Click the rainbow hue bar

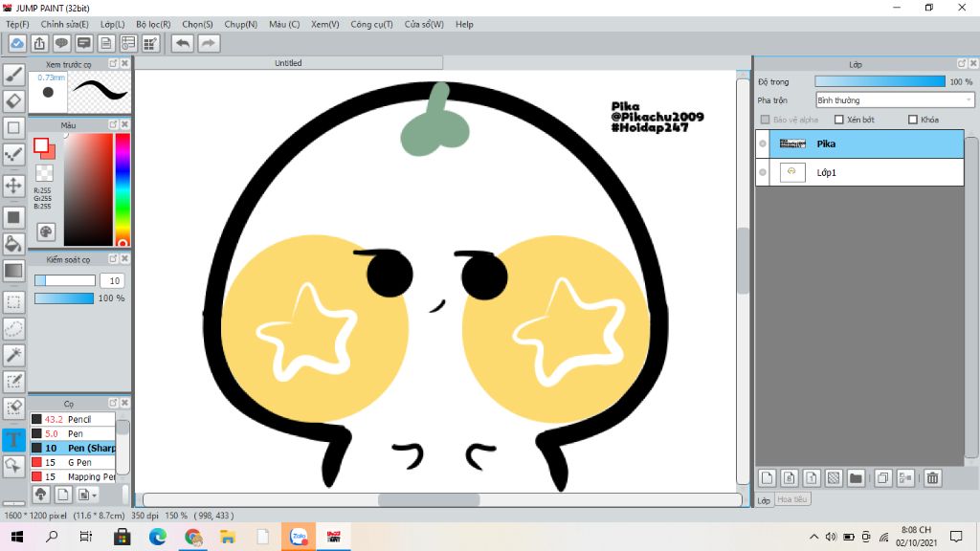click(x=122, y=190)
